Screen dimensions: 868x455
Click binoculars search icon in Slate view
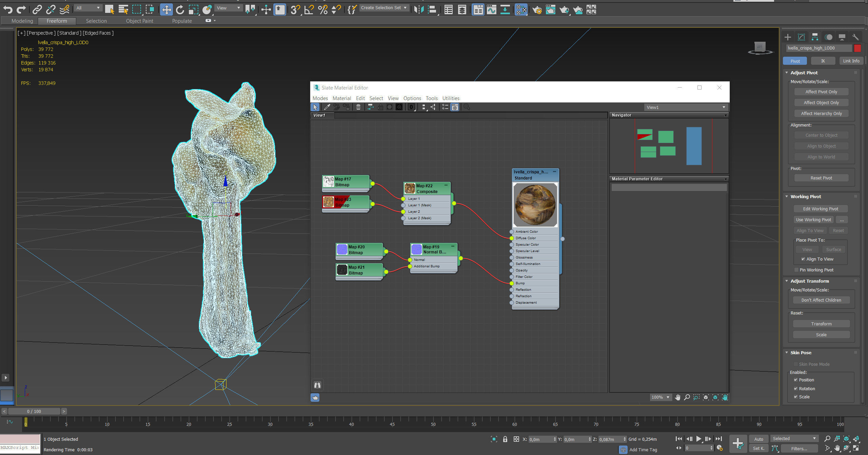[317, 385]
